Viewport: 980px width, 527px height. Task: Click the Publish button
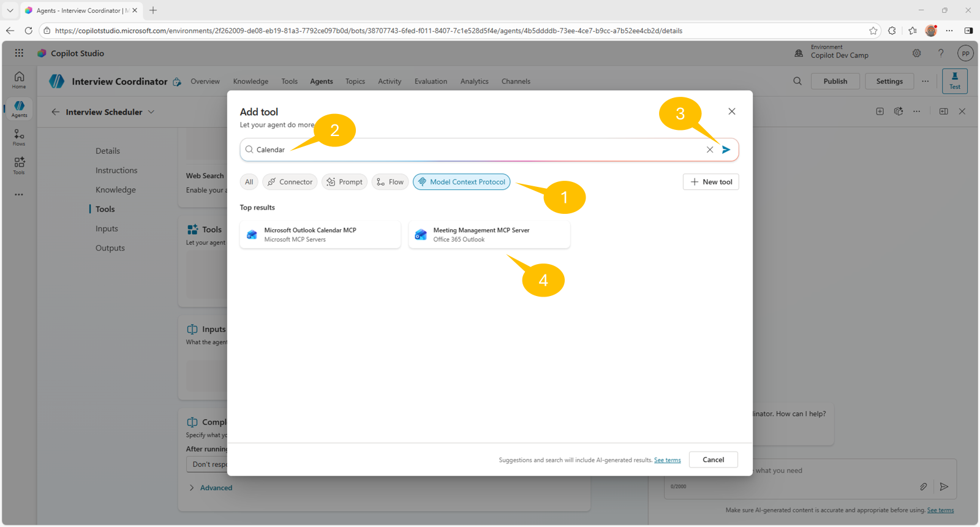(835, 81)
